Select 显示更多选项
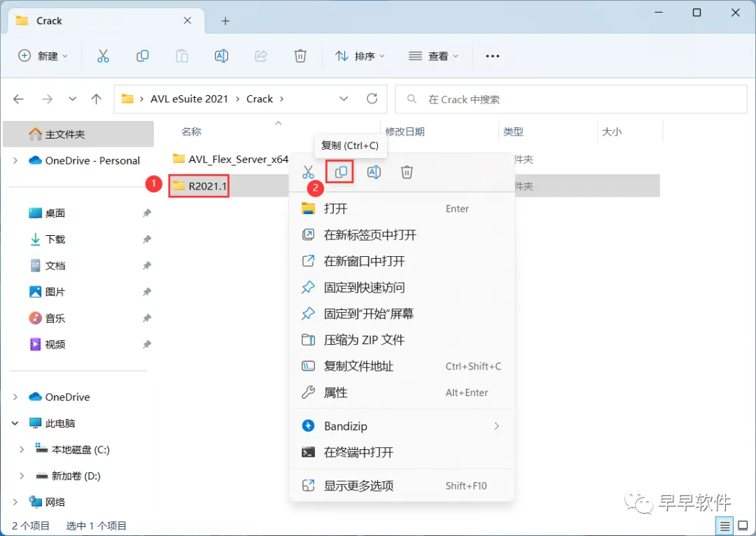 coord(401,486)
